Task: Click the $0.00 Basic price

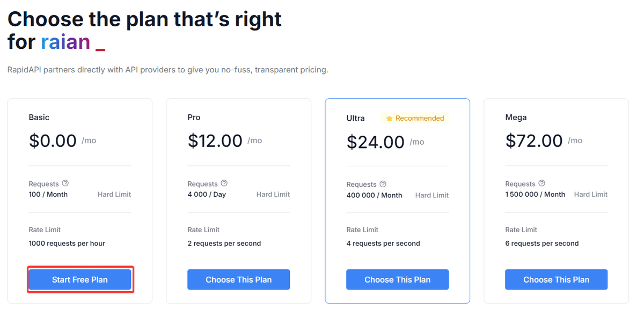Action: point(53,141)
